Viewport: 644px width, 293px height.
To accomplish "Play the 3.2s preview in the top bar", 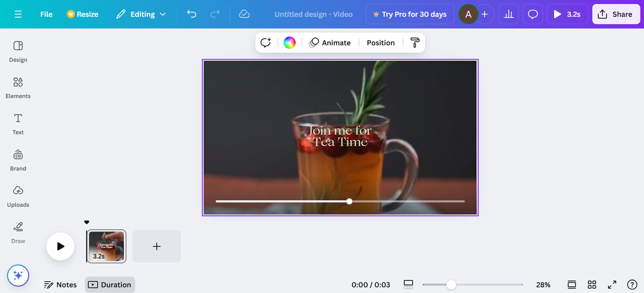I will click(567, 14).
